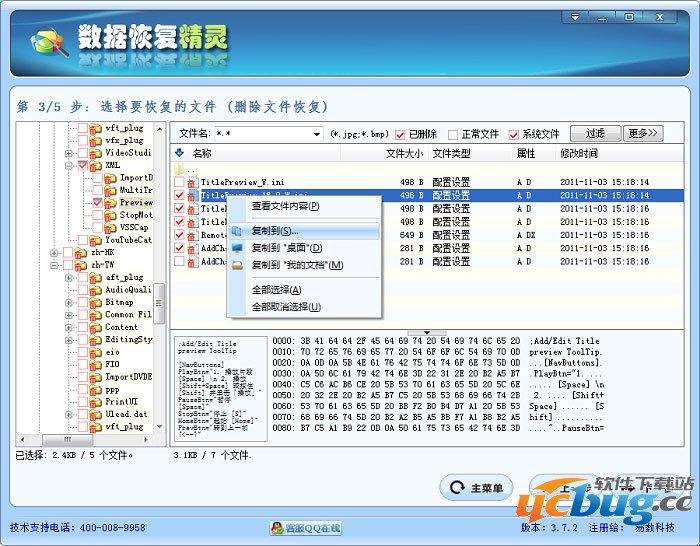This screenshot has width=700, height=546.
Task: Expand the aft_plug folder under zh-TW
Action: pyautogui.click(x=69, y=278)
